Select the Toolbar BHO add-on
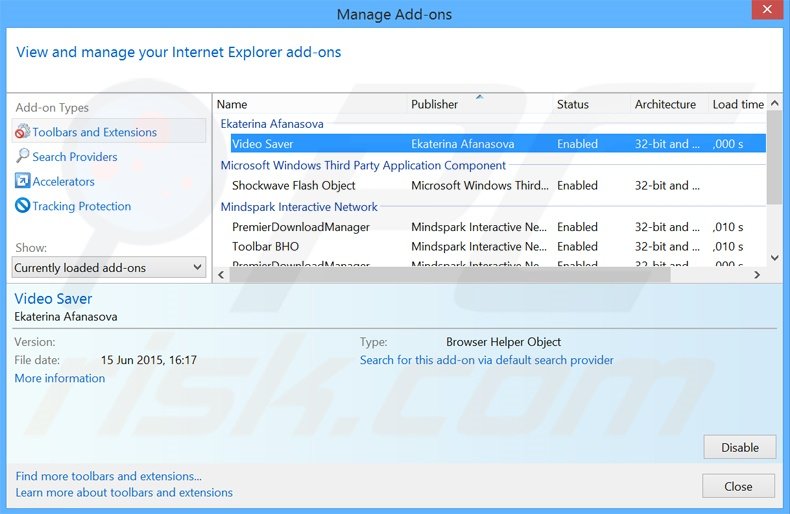This screenshot has width=790, height=514. [x=265, y=247]
